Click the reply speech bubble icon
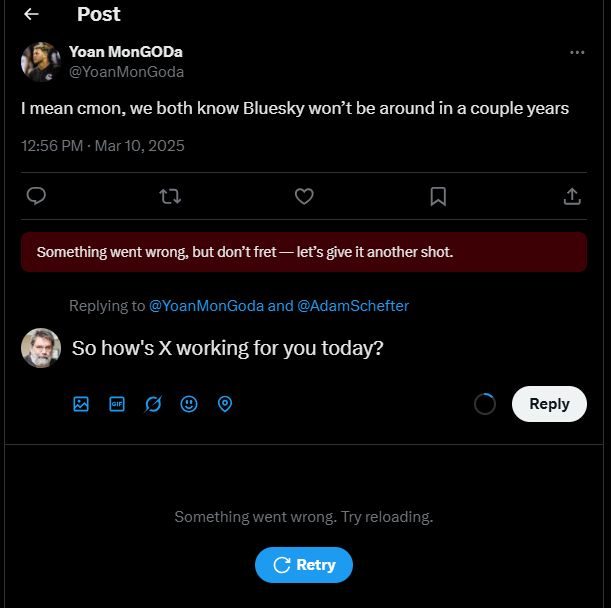This screenshot has height=608, width=611. [36, 196]
